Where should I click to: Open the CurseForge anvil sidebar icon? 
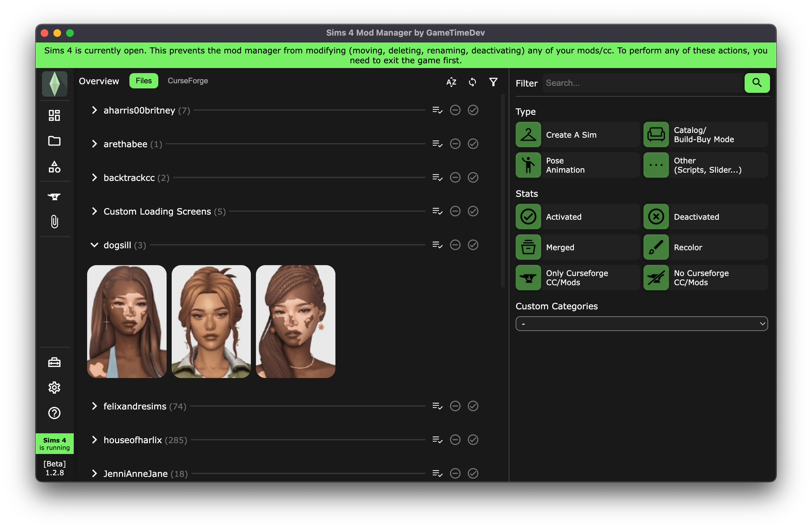tap(55, 196)
